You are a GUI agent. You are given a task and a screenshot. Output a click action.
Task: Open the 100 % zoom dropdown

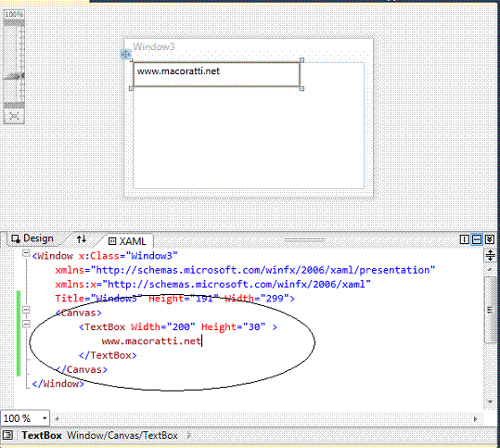click(45, 417)
